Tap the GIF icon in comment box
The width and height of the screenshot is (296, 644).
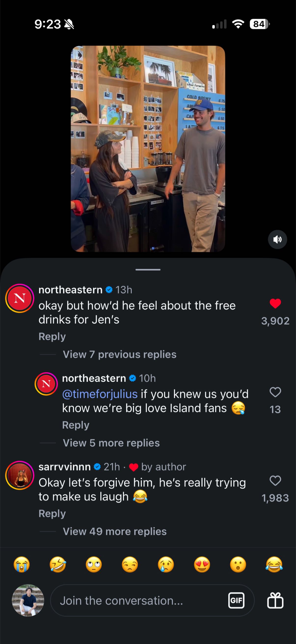pos(236,600)
